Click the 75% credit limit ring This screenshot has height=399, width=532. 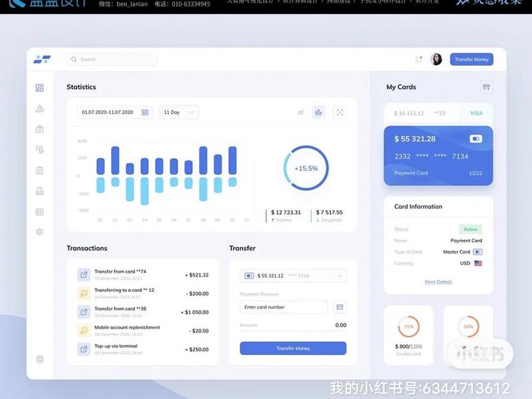(x=408, y=327)
